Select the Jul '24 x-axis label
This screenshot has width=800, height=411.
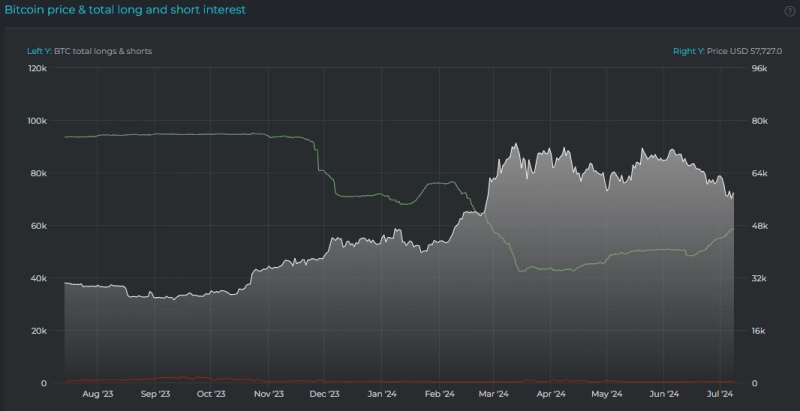pos(720,394)
